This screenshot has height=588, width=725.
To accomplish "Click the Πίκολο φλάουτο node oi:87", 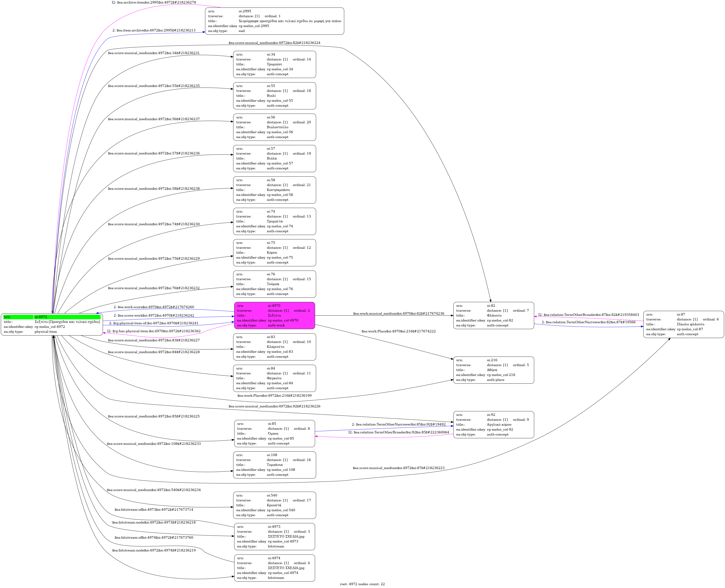I will click(683, 324).
